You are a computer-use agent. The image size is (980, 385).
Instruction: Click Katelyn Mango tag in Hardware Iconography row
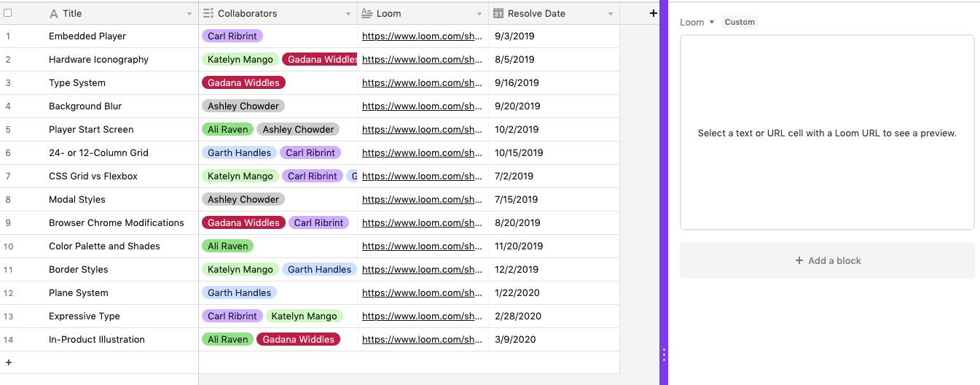tap(240, 59)
